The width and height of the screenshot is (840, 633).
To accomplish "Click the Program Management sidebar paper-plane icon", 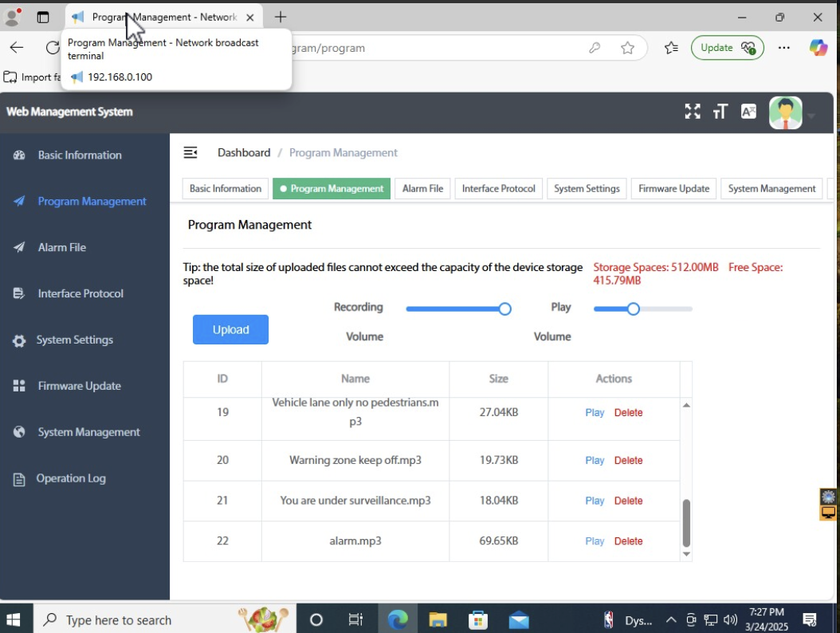I will [x=19, y=201].
